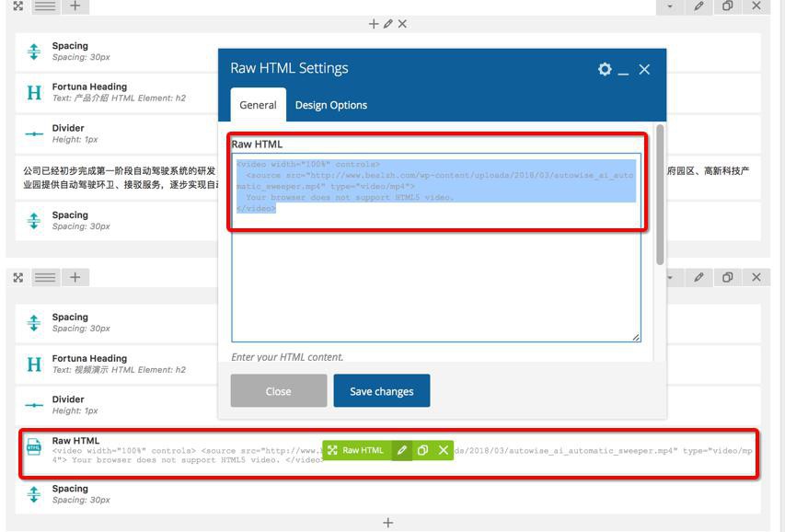Image resolution: width=785 pixels, height=532 pixels.
Task: Select the Spacing element below Raw HTML
Action: coord(388,494)
